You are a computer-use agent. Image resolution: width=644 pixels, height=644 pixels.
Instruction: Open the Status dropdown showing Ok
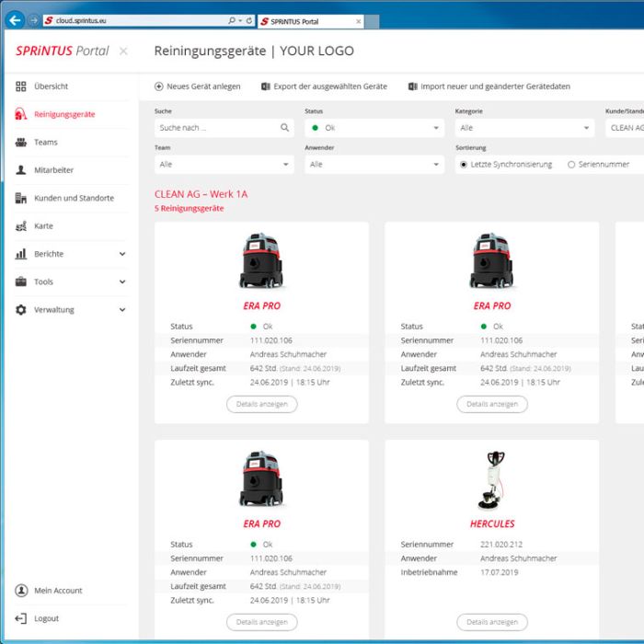point(374,128)
